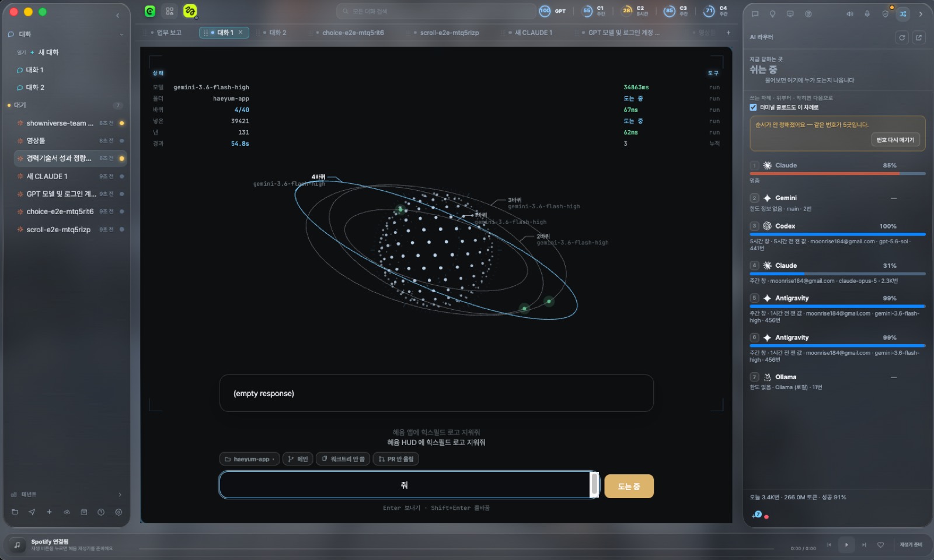Click the Spotify play button
934x560 pixels.
coord(846,545)
